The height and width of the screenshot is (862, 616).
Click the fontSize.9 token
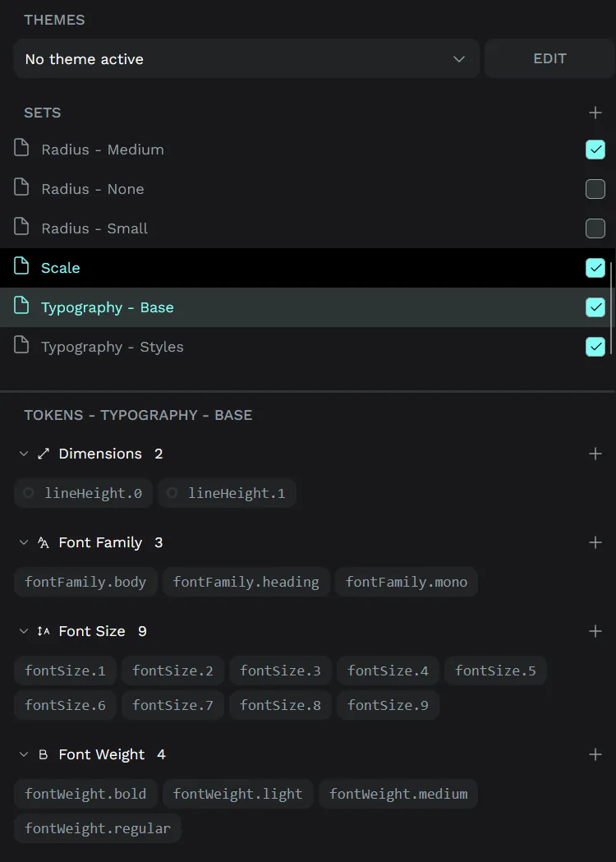388,705
